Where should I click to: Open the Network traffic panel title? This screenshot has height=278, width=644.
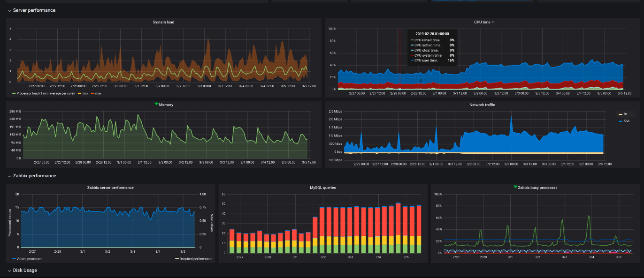[x=482, y=105]
